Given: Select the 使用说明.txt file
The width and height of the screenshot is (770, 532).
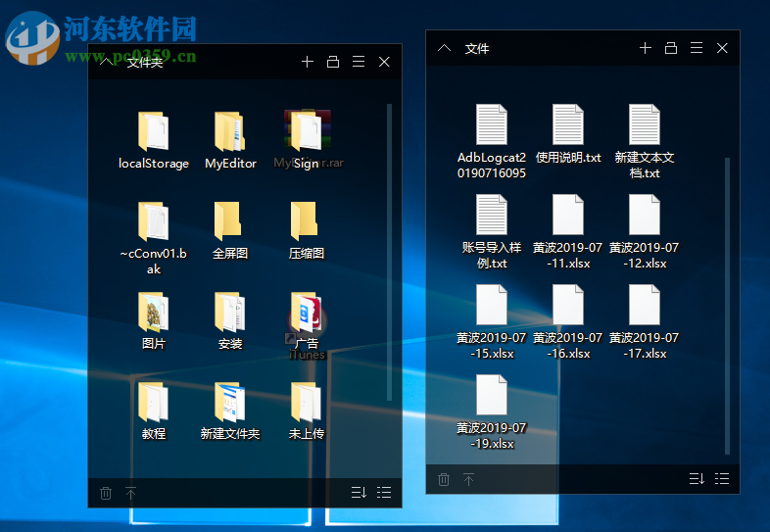Looking at the screenshot, I should (568, 134).
